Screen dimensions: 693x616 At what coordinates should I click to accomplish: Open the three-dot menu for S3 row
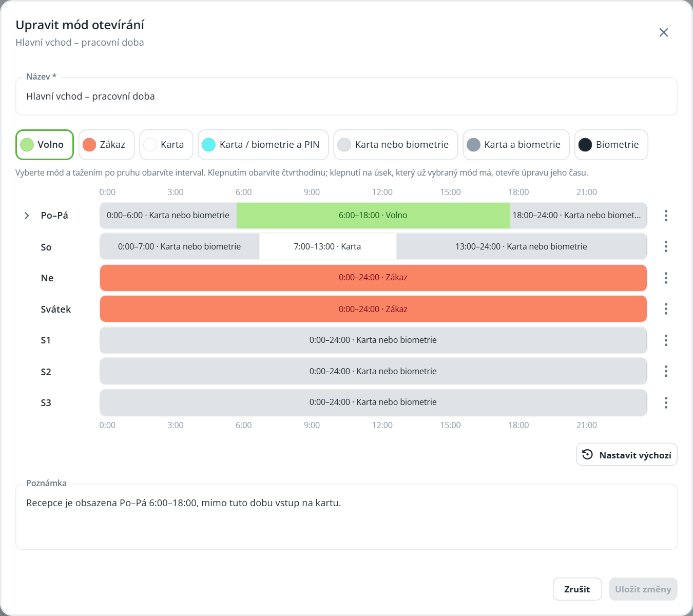(666, 402)
